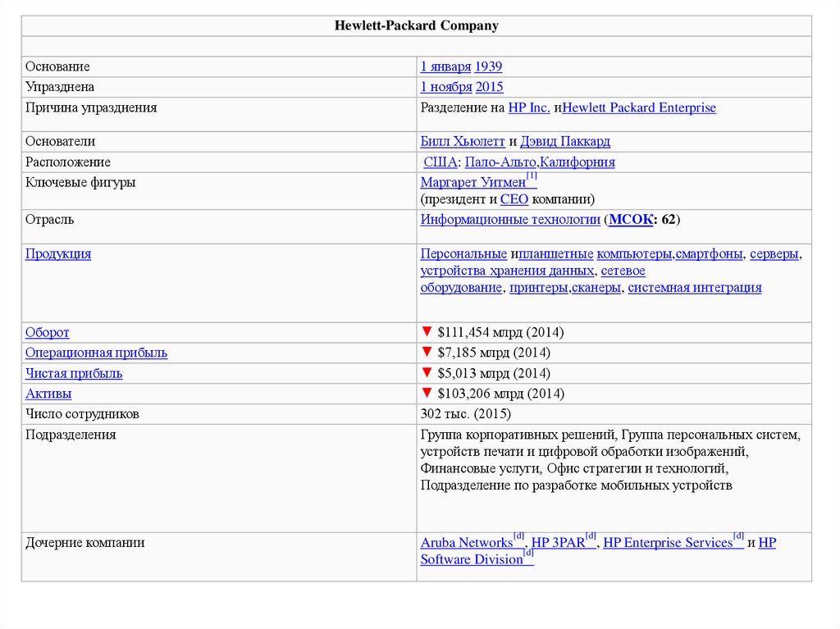The width and height of the screenshot is (840, 629).
Task: Open the Калифорния link
Action: (577, 162)
